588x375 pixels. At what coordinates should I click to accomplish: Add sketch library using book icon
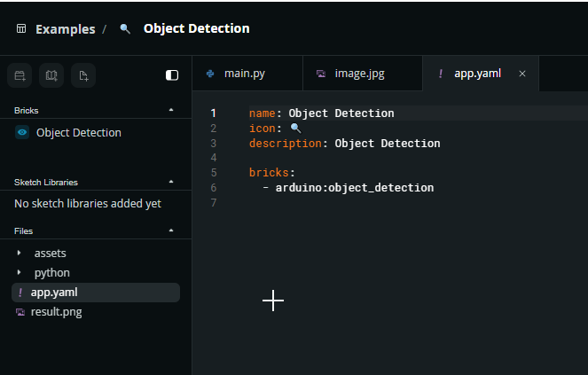tap(51, 75)
